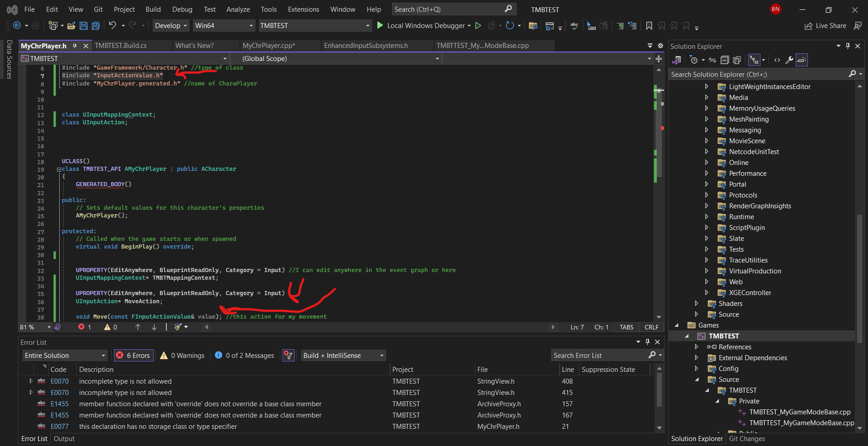This screenshot has width=868, height=446.
Task: Toggle auto-hide pin on Error List panel
Action: coord(647,342)
